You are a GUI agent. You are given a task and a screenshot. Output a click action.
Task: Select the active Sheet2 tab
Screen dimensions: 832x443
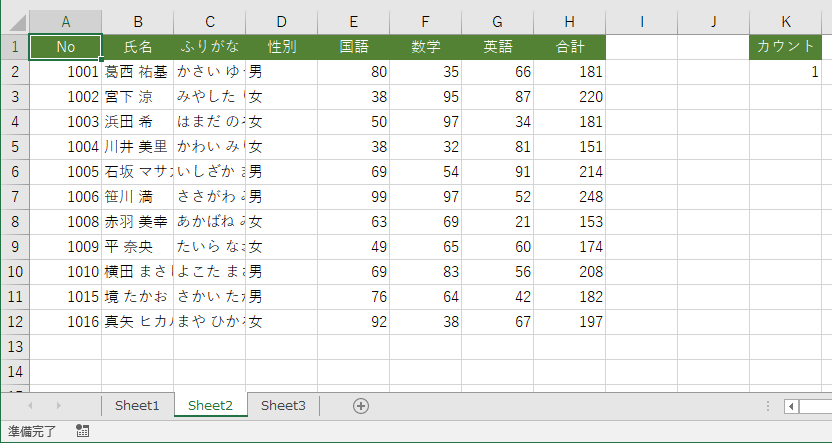pos(210,405)
